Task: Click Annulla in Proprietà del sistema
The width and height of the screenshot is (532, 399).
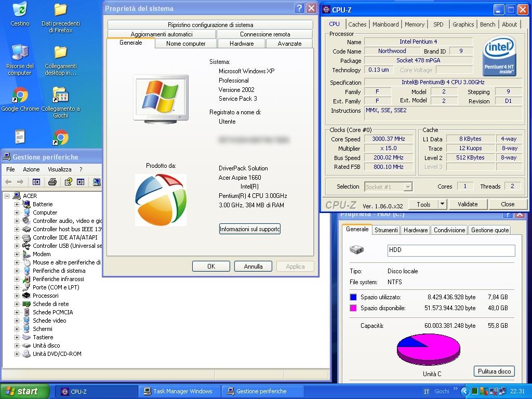Action: (x=253, y=267)
